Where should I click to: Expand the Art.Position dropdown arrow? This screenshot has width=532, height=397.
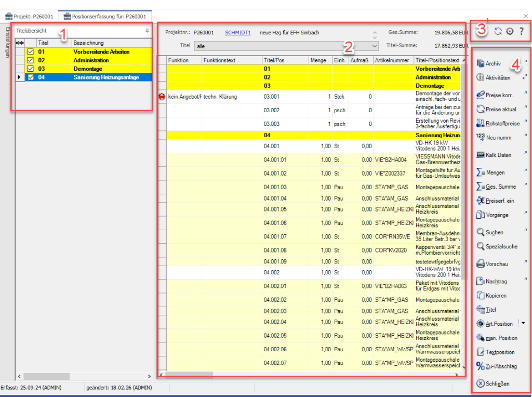tap(523, 323)
